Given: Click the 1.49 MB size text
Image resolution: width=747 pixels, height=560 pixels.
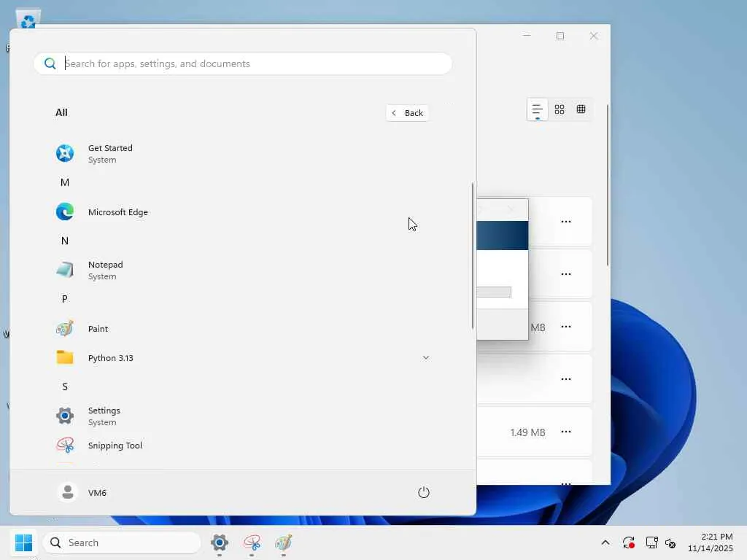Looking at the screenshot, I should pyautogui.click(x=527, y=432).
